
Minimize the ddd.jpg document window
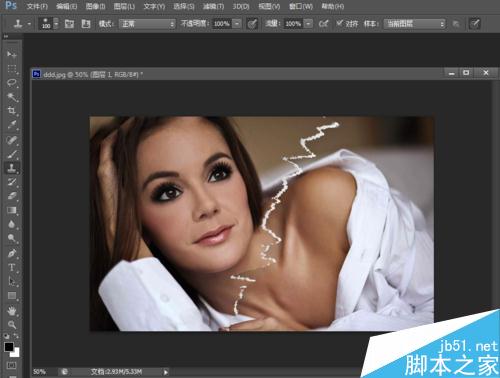point(452,73)
